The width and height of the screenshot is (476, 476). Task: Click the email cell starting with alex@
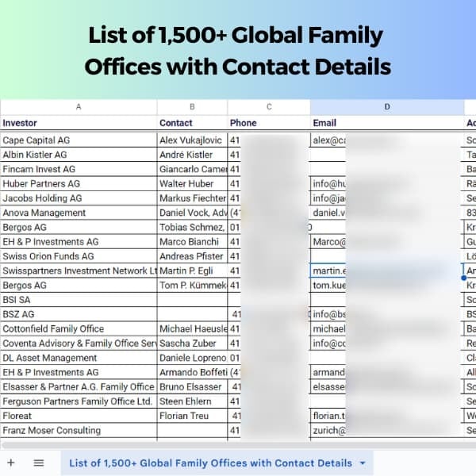pyautogui.click(x=387, y=140)
